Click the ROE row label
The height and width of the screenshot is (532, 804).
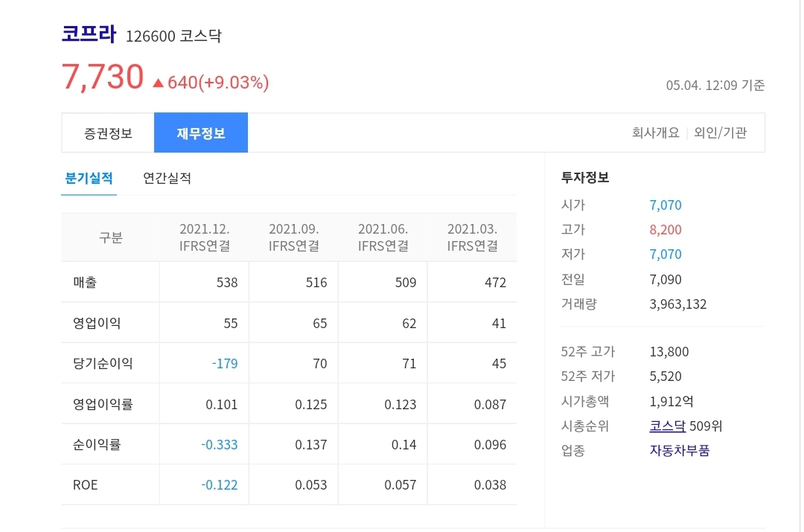point(85,484)
